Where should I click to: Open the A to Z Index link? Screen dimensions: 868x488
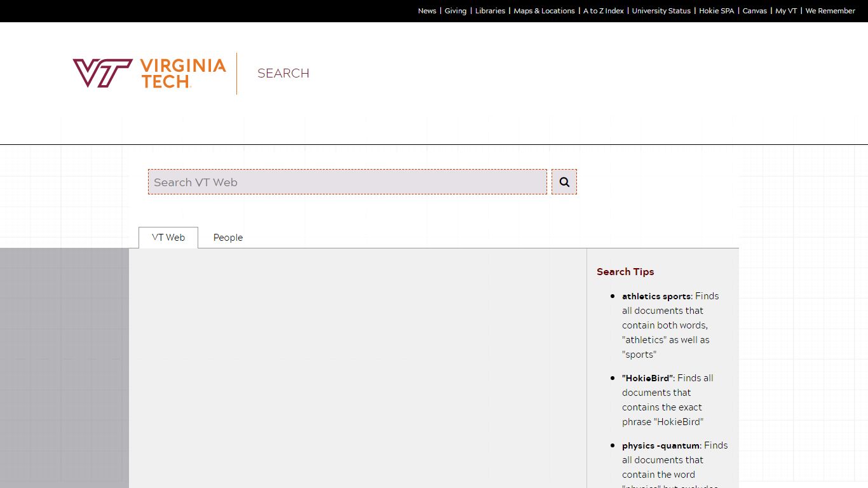click(604, 11)
